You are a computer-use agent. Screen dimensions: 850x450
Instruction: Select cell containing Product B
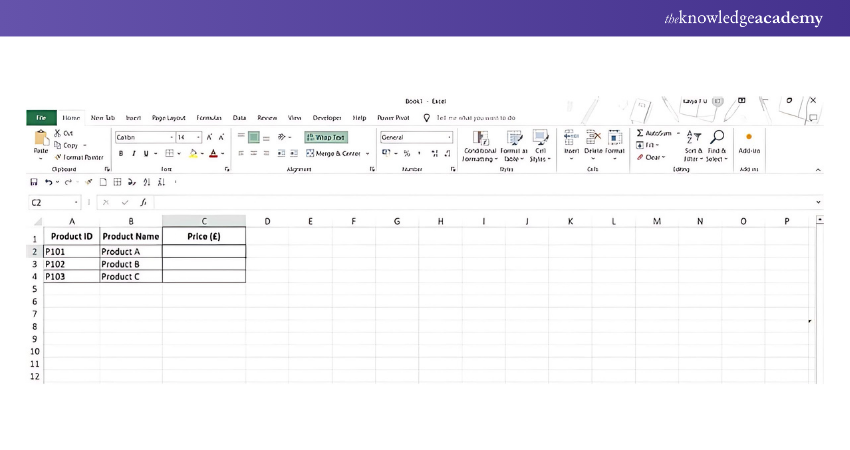pyautogui.click(x=131, y=264)
